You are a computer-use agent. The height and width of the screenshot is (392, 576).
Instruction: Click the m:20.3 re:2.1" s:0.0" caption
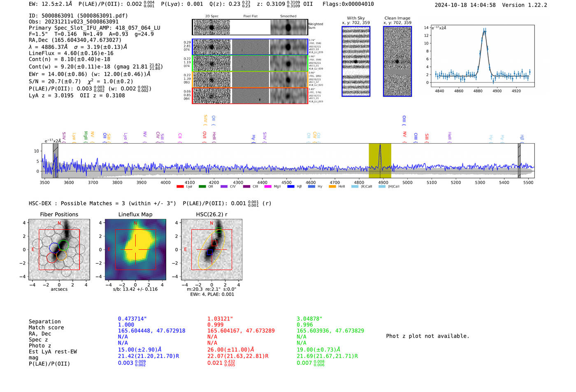click(x=211, y=289)
